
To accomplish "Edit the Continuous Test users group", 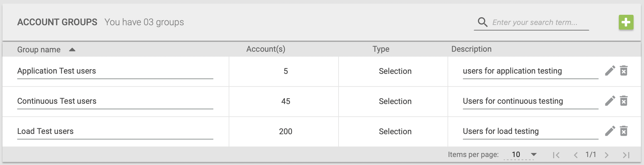I will (610, 101).
